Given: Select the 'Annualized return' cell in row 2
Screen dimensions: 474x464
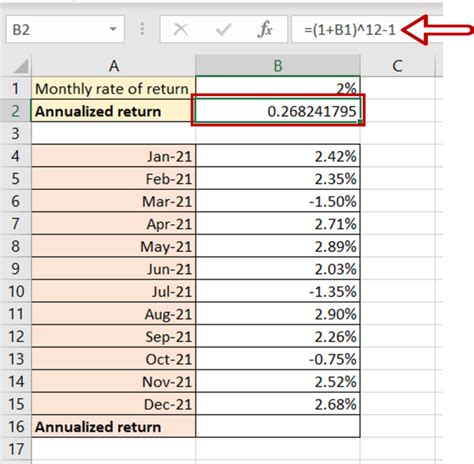Looking at the screenshot, I should [113, 111].
